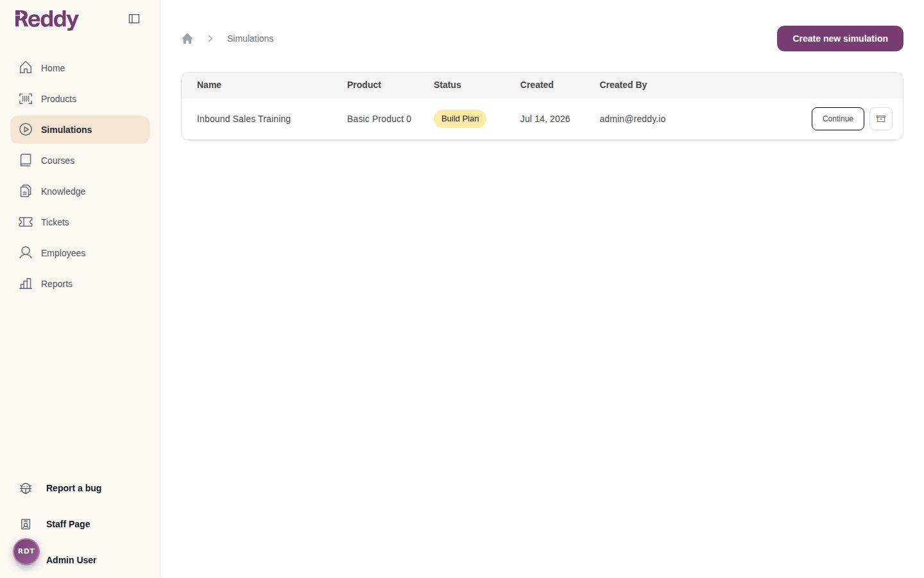Click the admin@reddy.io cell
This screenshot has width=924, height=578.
pos(633,119)
